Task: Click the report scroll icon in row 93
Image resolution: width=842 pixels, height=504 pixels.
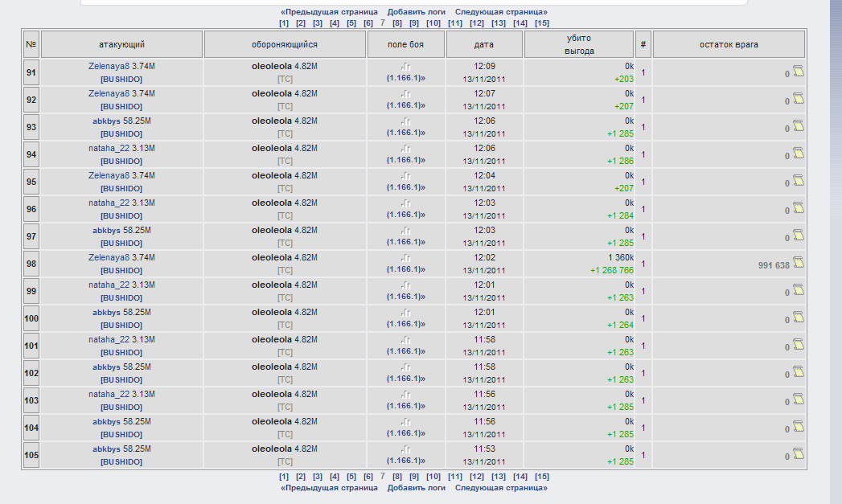Action: coord(798,126)
